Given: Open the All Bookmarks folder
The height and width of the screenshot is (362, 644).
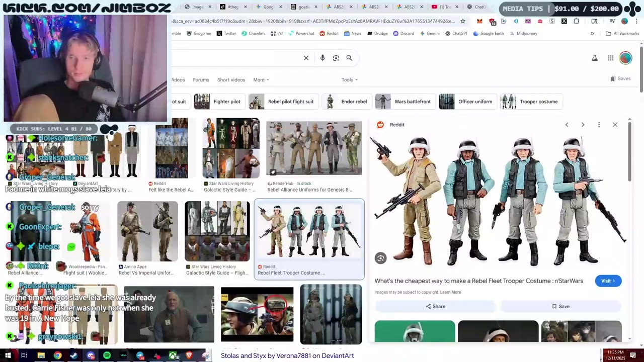Looking at the screenshot, I should tap(622, 34).
